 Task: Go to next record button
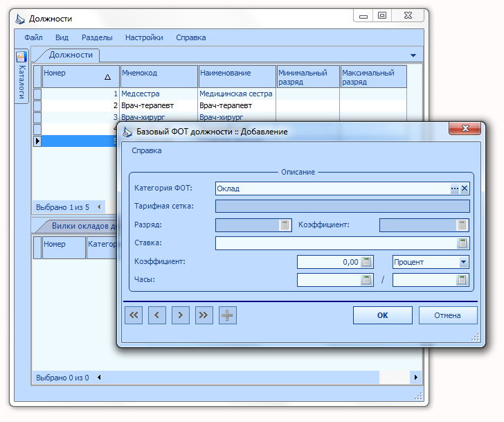[181, 315]
